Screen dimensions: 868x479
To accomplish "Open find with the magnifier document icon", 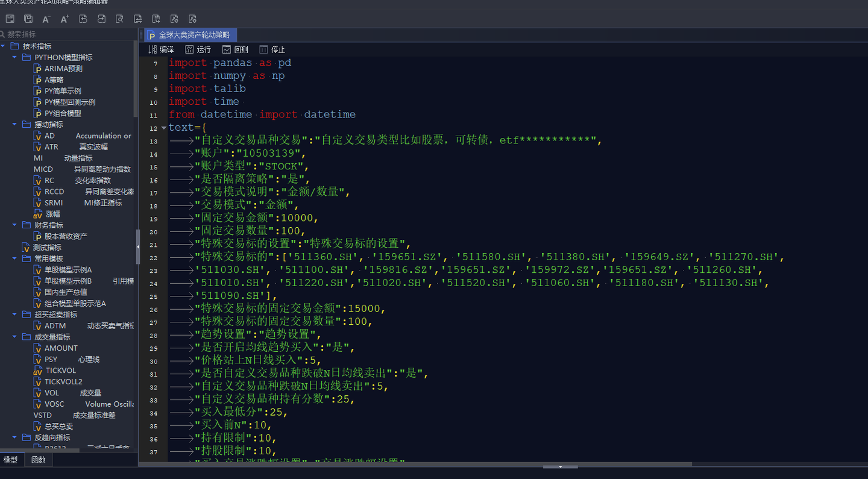I will [119, 19].
